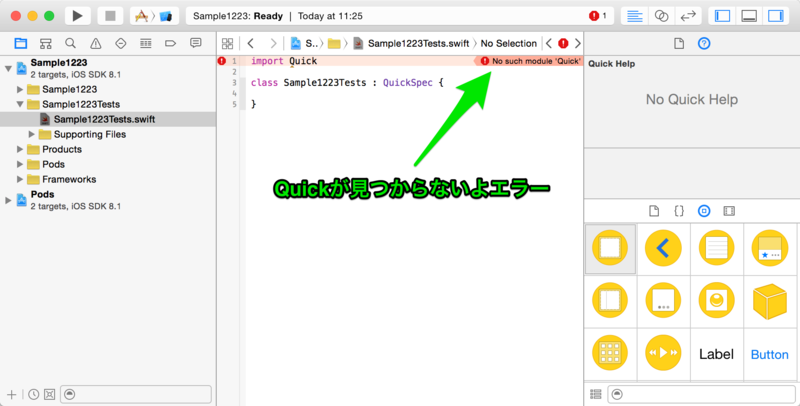Click the object library filter field
The width and height of the screenshot is (800, 406).
pyautogui.click(x=701, y=394)
